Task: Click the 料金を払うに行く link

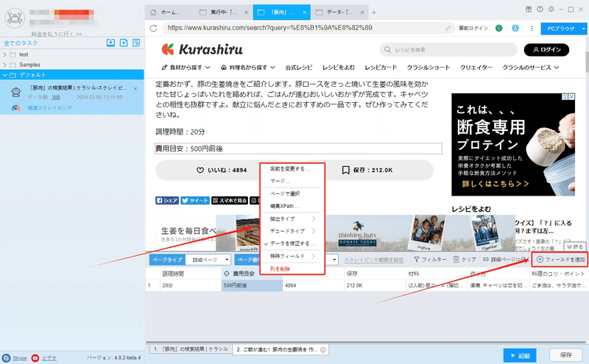Action: (57, 34)
